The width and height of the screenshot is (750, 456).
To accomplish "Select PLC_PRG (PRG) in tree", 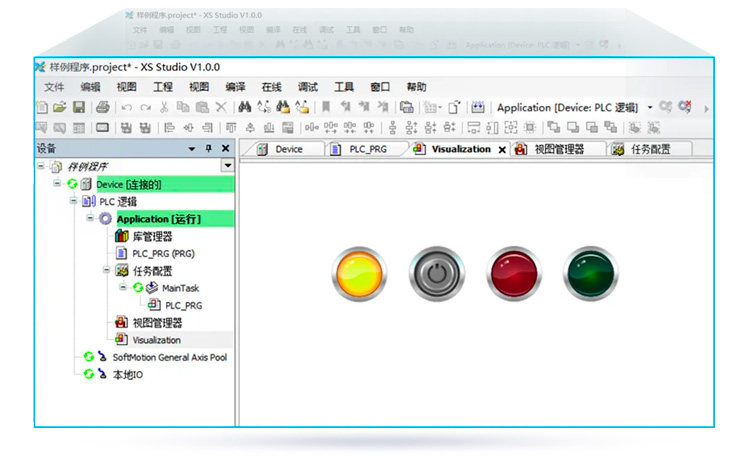I will pos(164,253).
